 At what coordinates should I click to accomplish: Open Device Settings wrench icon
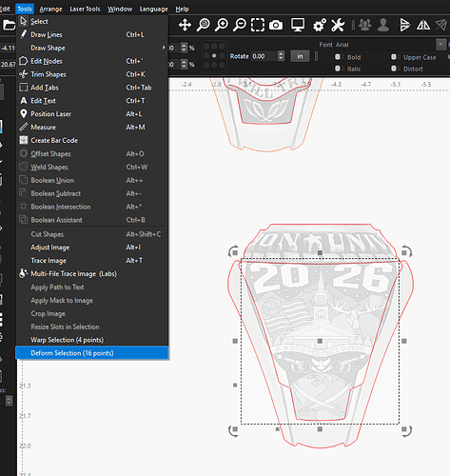click(x=338, y=25)
